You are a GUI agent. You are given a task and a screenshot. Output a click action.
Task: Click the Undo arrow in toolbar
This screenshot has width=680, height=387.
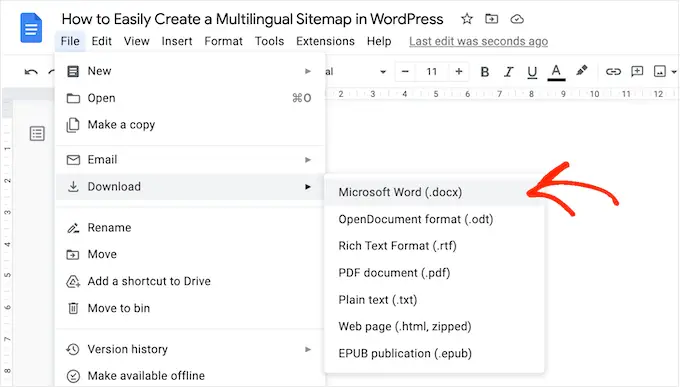31,72
